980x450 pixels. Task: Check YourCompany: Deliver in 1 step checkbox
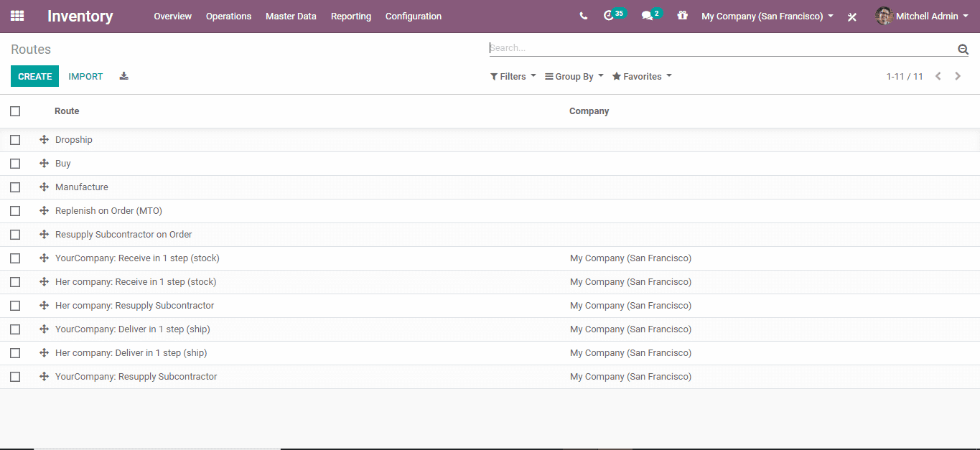(x=15, y=329)
